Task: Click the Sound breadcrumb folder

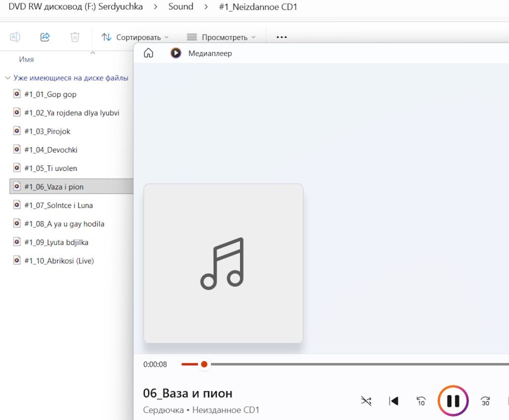Action: tap(181, 6)
